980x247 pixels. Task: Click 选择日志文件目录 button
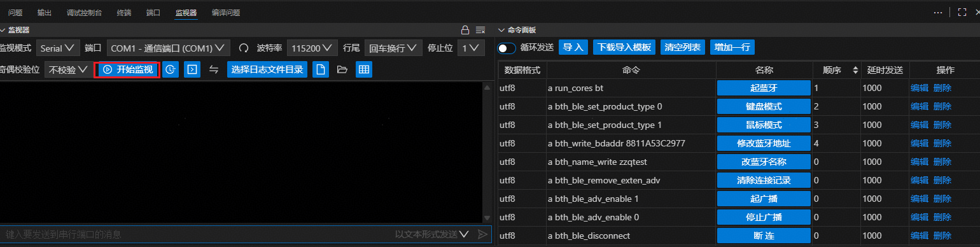click(x=267, y=69)
